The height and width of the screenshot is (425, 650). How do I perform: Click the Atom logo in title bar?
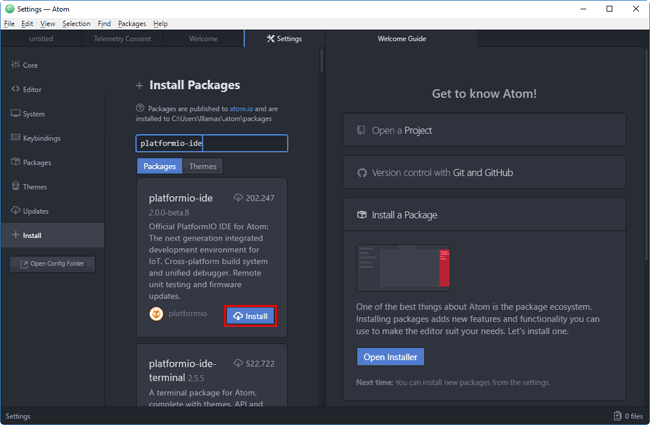pos(9,9)
